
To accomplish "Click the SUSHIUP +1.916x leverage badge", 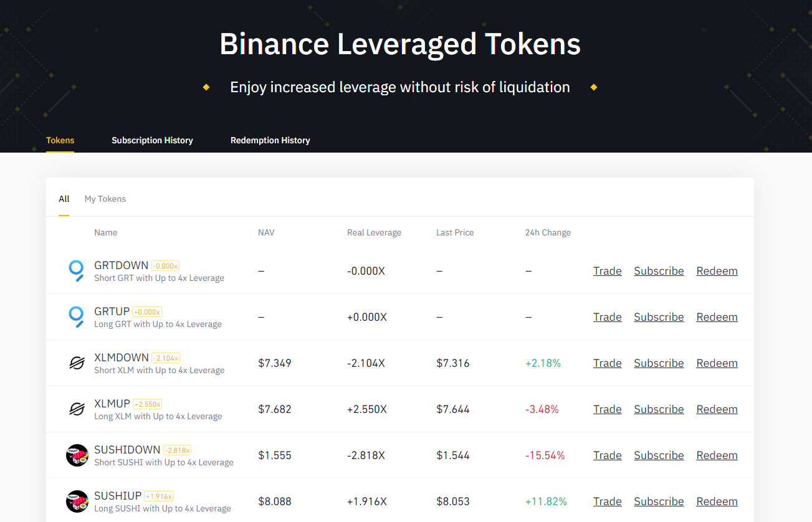I will 159,496.
